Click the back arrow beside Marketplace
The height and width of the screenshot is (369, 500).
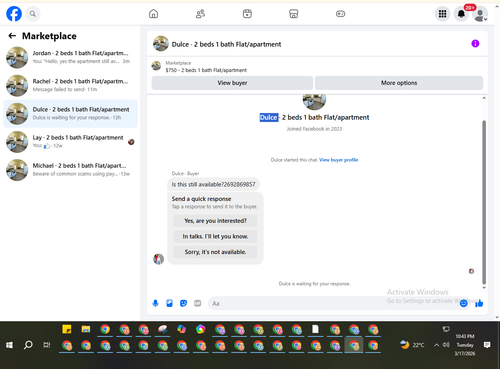12,36
